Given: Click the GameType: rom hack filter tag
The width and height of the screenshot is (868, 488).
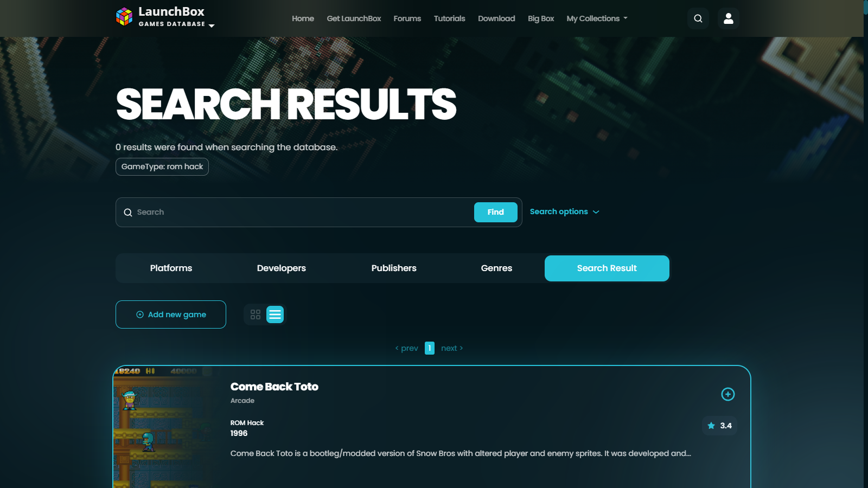Looking at the screenshot, I should click(162, 166).
